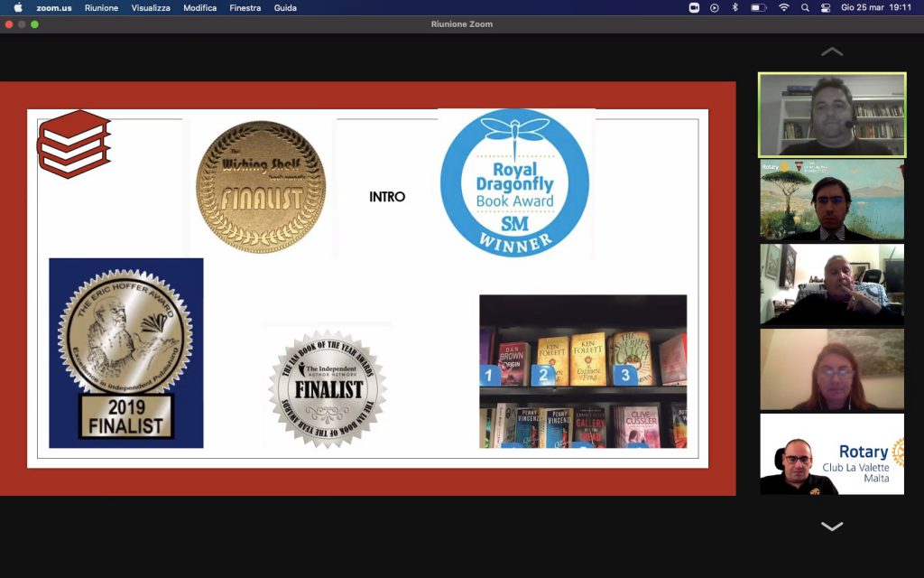Open the Guida menu
Viewport: 924px width, 578px height.
point(285,7)
